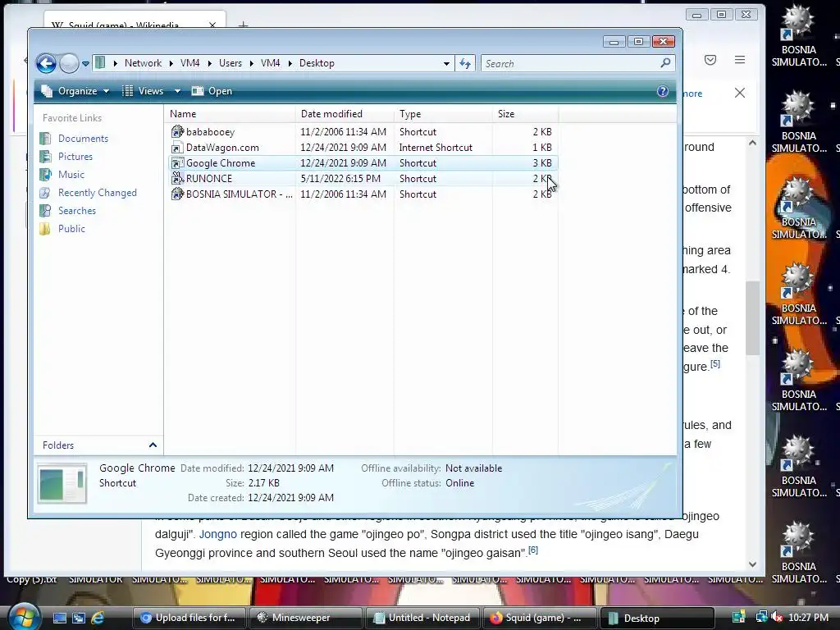The image size is (840, 630).
Task: Click the [5] citation in Wikipedia article
Action: click(715, 363)
